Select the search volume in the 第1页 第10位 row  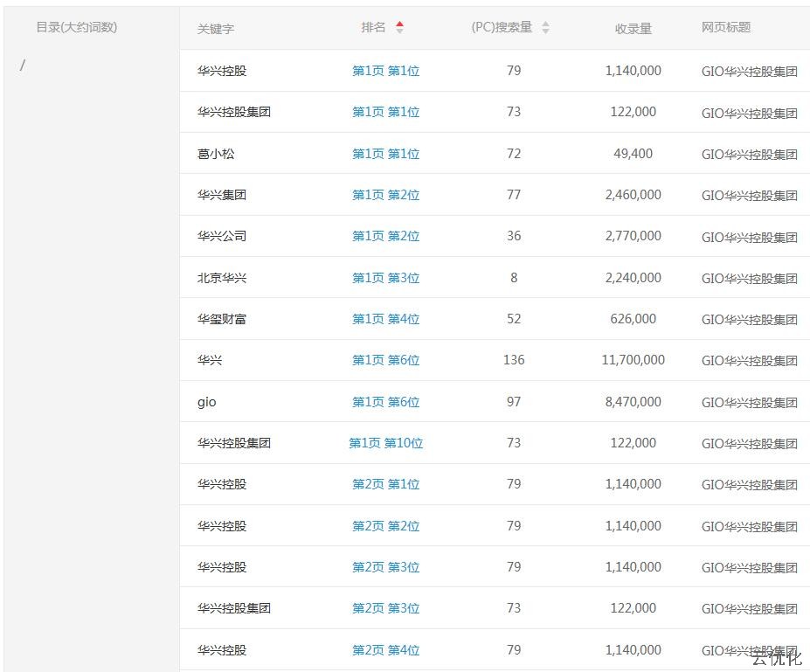[514, 443]
